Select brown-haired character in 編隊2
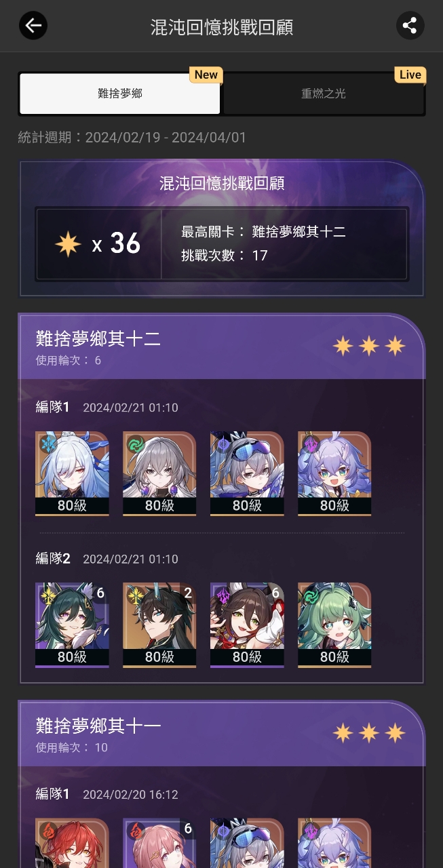Viewport: 443px width, 868px height. click(247, 625)
